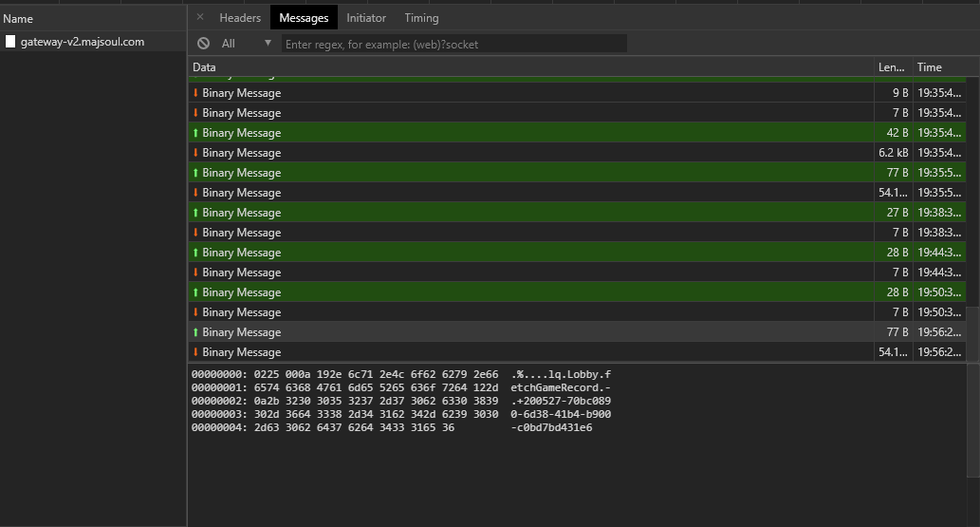Select the gateway-v2.majsoul.com request
980x527 pixels.
click(x=93, y=42)
